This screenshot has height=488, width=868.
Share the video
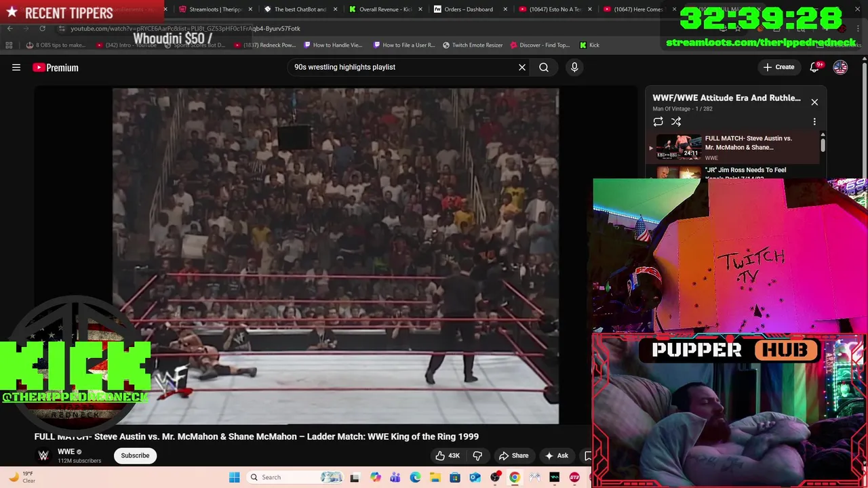[513, 455]
